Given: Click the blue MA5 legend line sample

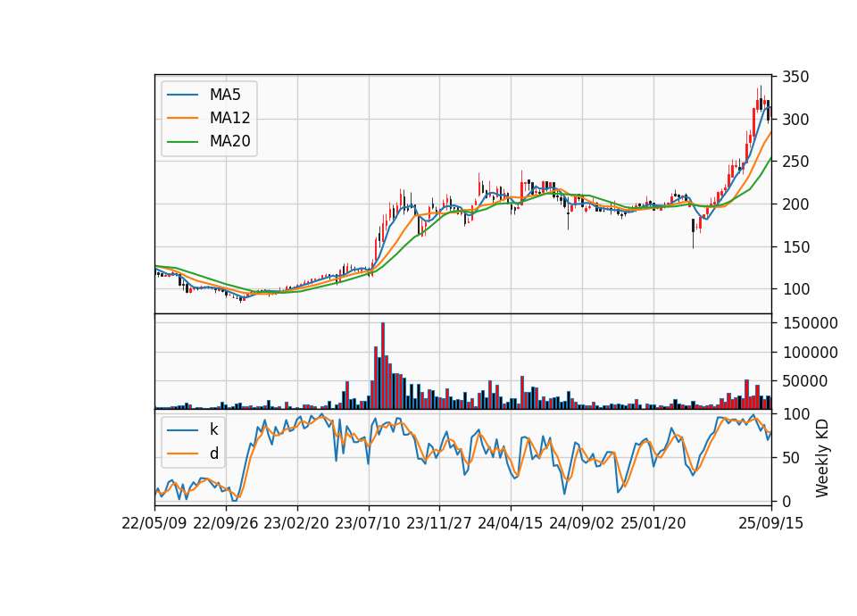Looking at the screenshot, I should (182, 95).
